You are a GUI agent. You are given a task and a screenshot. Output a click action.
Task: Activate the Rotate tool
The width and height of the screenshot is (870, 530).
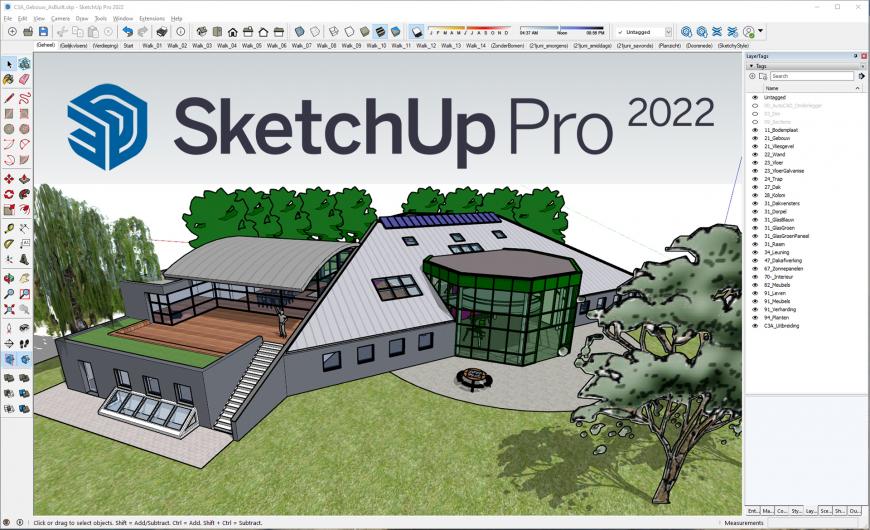(x=9, y=194)
